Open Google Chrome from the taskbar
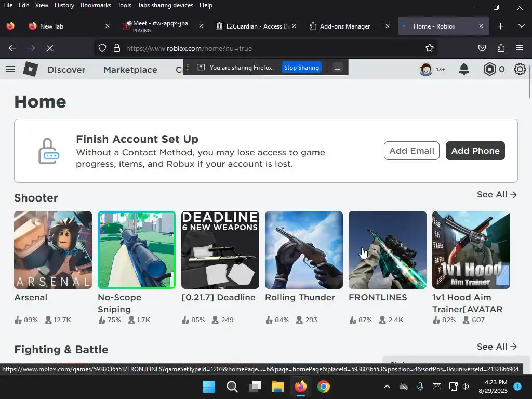The width and height of the screenshot is (532, 399). point(324,387)
